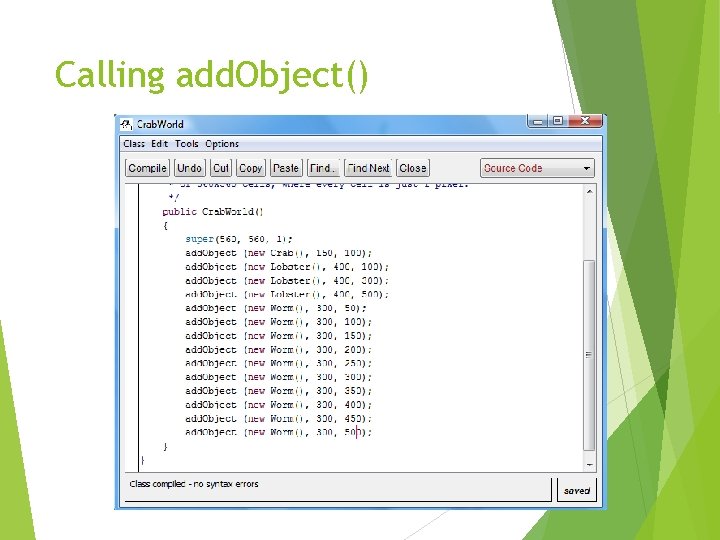Copy the selected code
The height and width of the screenshot is (540, 720).
click(x=250, y=168)
